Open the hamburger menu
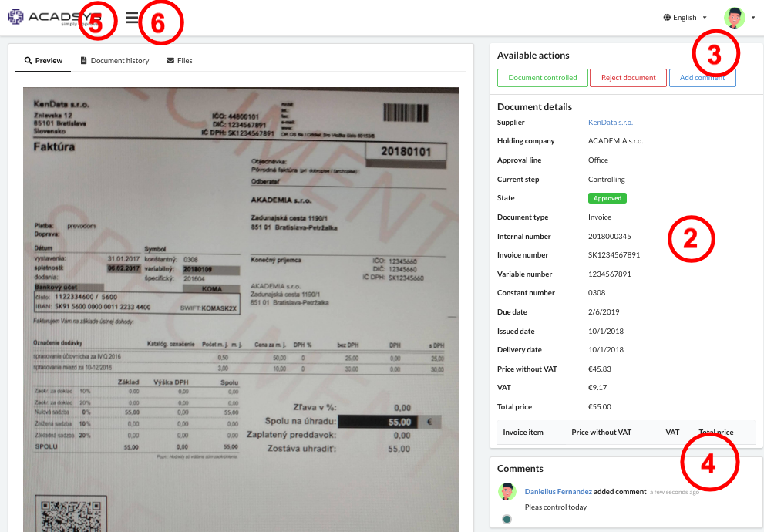 pos(132,18)
